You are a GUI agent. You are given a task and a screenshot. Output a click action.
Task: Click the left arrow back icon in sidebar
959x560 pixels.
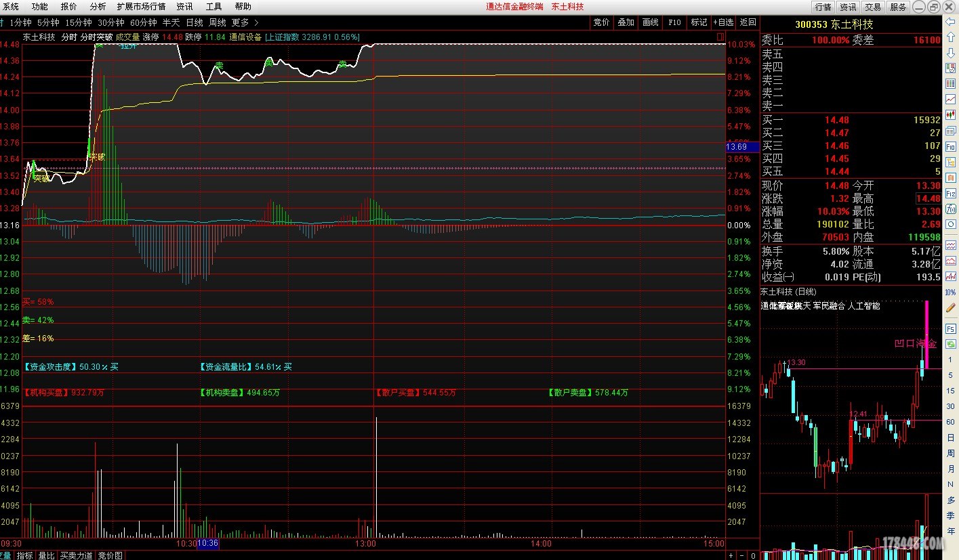pos(951,22)
